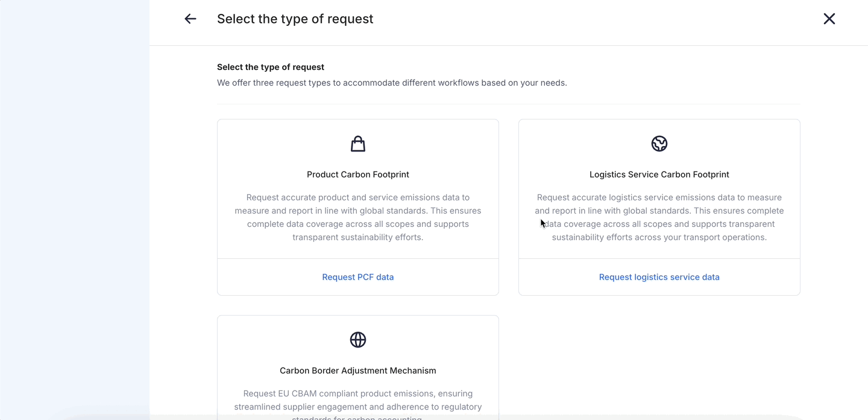Click the bold section heading under the header
868x420 pixels.
[271, 67]
